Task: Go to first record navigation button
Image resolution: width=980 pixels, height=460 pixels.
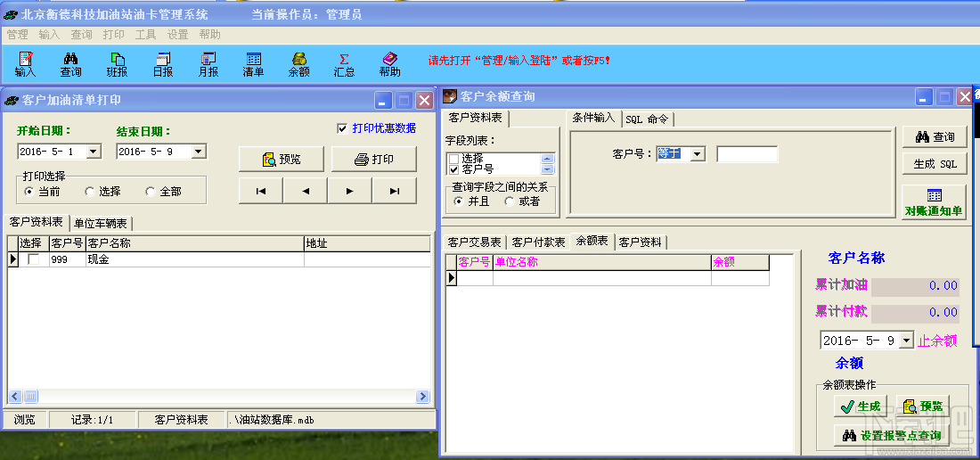Action: pyautogui.click(x=261, y=192)
